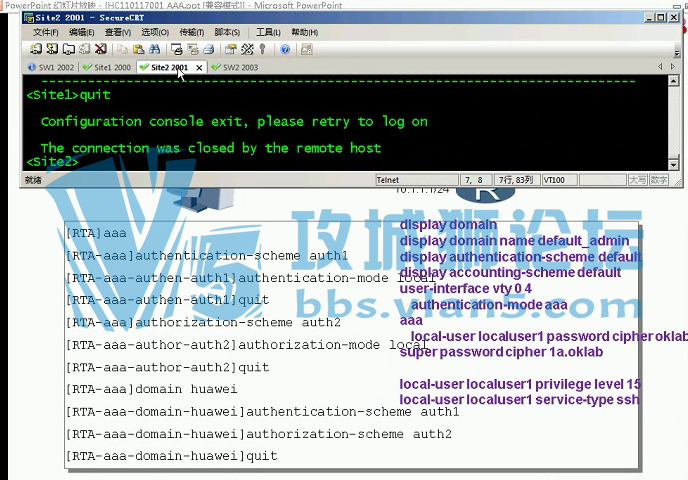Click the Disconnect icon with red X
This screenshot has width=688, height=480.
tap(101, 49)
